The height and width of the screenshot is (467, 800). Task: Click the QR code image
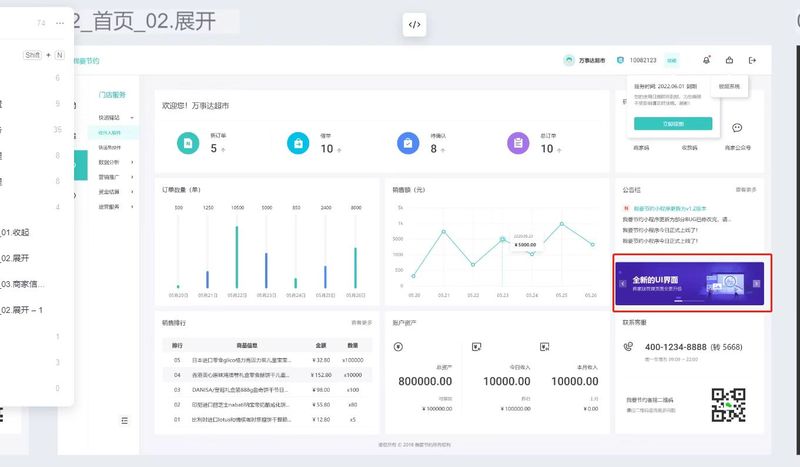coord(728,406)
